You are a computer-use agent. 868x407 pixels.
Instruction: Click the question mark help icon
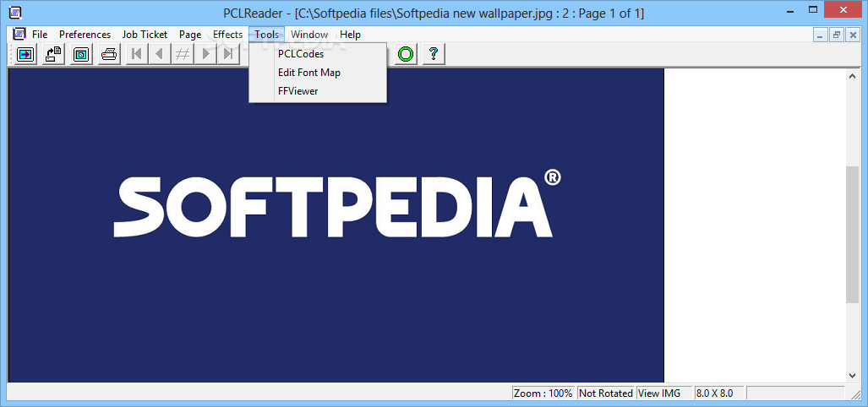[x=434, y=54]
